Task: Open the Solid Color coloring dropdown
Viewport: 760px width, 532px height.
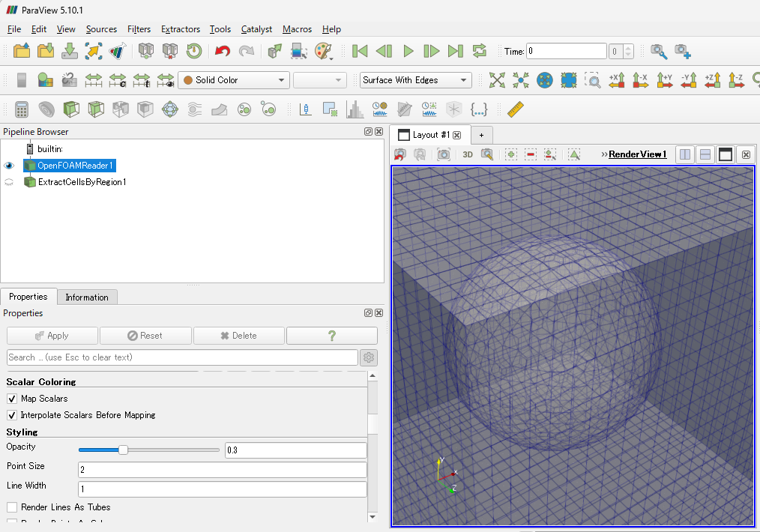Action: coord(233,80)
